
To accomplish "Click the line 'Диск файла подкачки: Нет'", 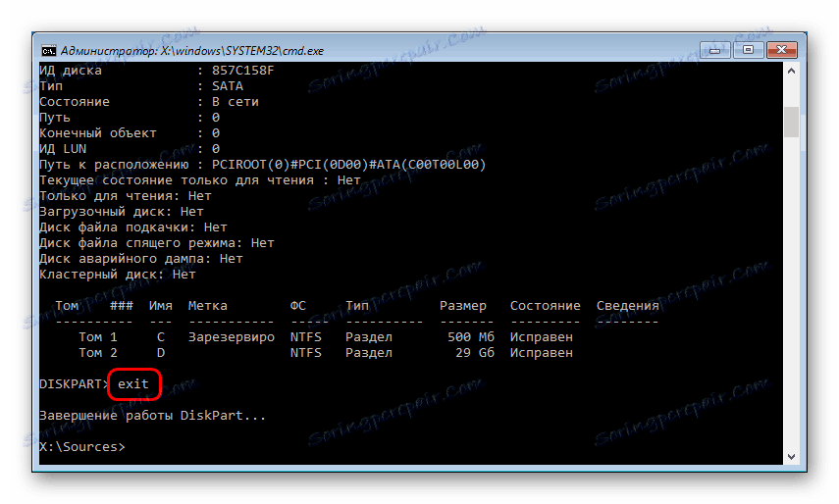I will pyautogui.click(x=133, y=227).
